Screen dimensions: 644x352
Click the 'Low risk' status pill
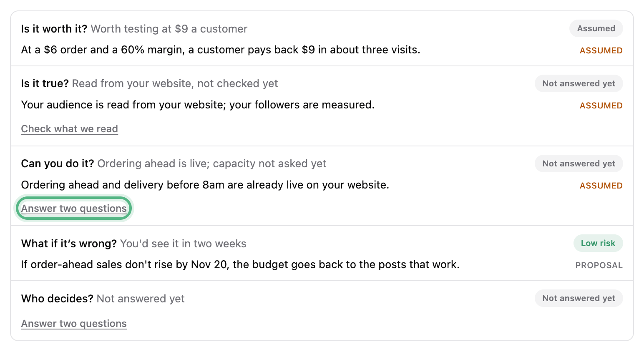[x=598, y=243]
